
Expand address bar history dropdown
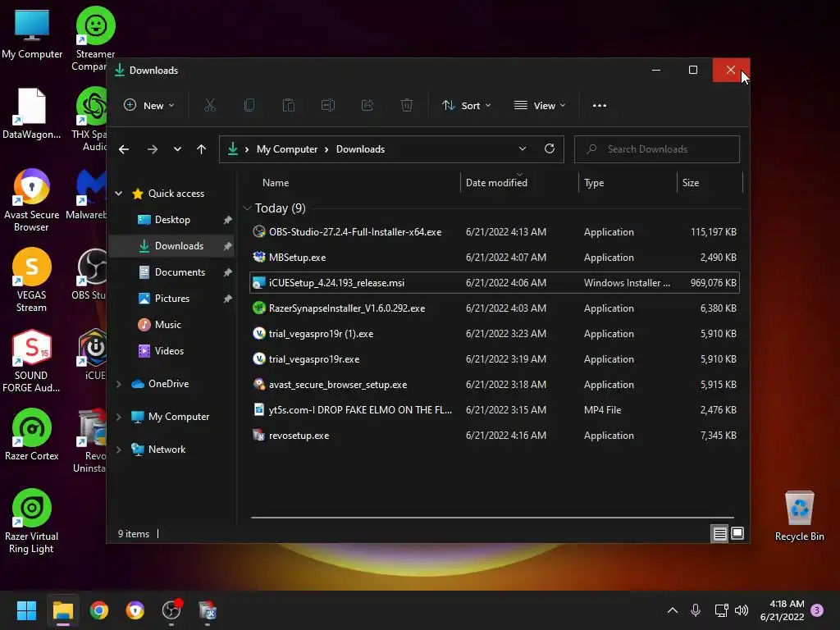[523, 149]
